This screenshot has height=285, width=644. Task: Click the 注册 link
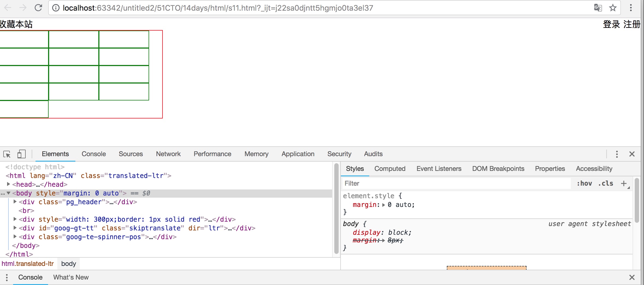632,24
